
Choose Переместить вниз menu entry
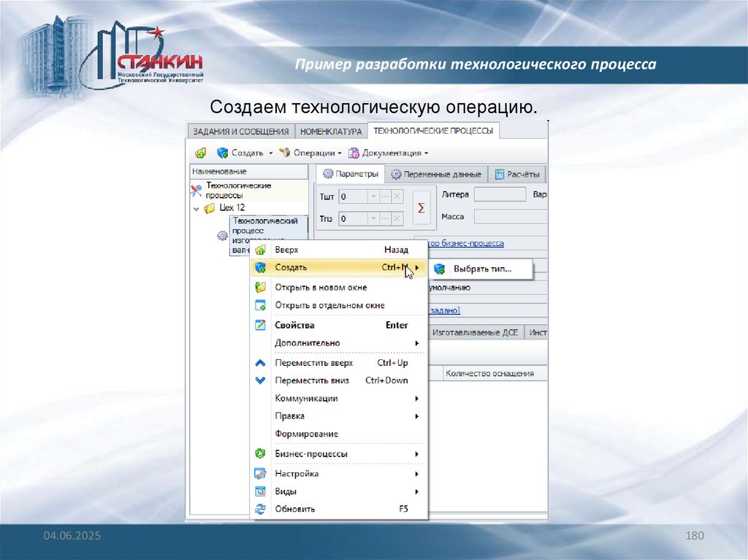pos(338,380)
